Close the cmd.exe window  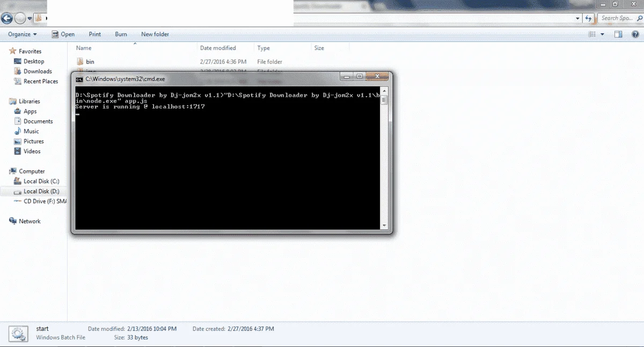pyautogui.click(x=377, y=76)
